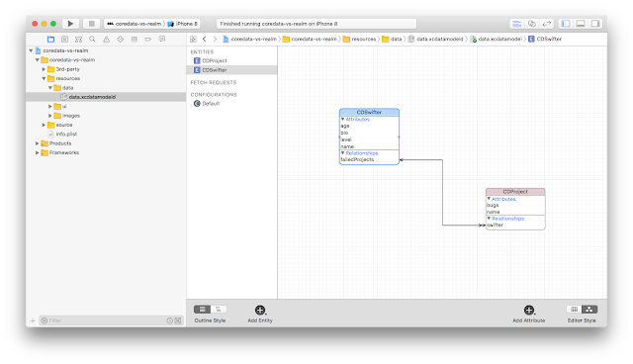Image resolution: width=633 pixels, height=364 pixels.
Task: Select the CDProject entity in the list
Action: coord(231,60)
